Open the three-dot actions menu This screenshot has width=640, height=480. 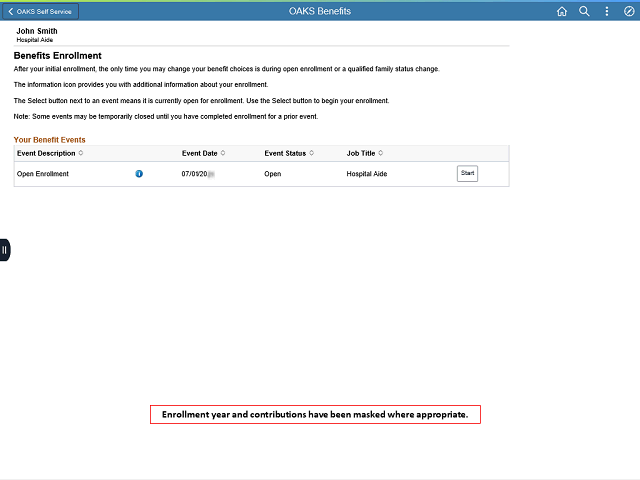607,11
